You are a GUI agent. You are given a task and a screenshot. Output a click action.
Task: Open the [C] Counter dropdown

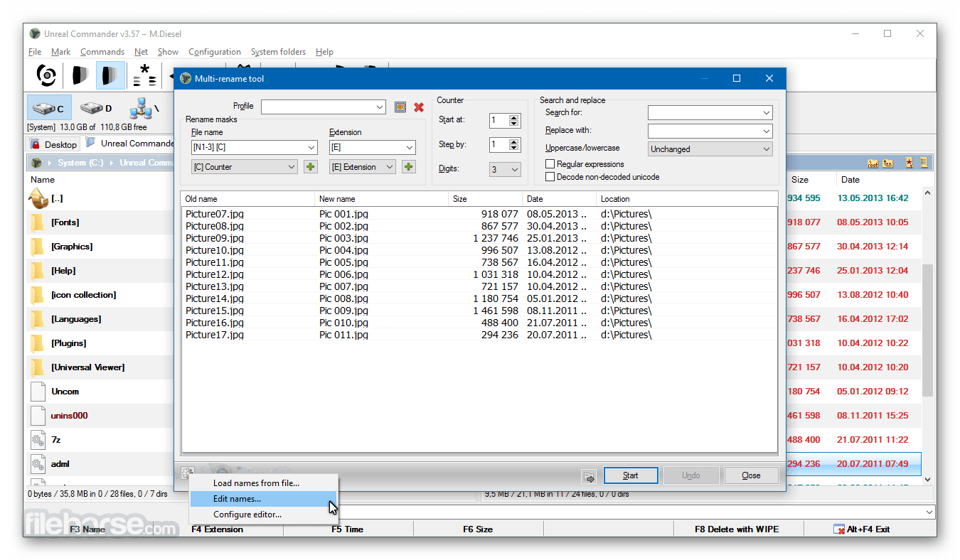292,167
